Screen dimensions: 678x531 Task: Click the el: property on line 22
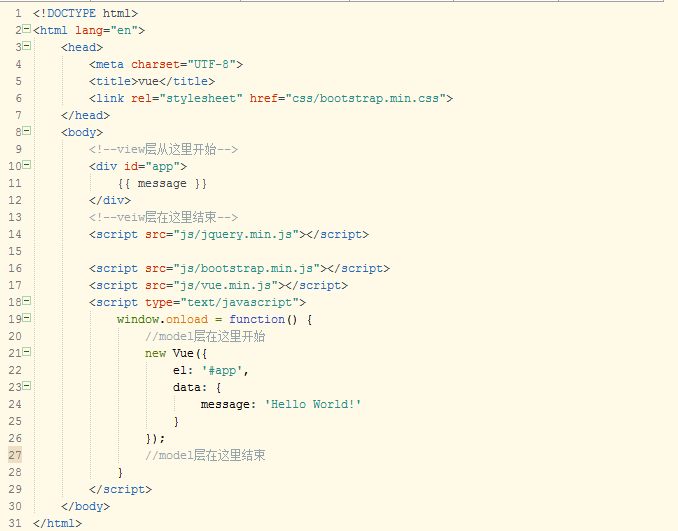click(183, 370)
